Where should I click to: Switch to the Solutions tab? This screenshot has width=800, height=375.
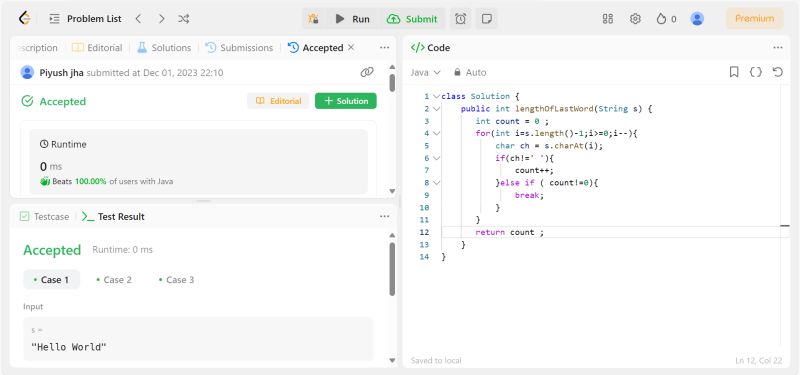tap(164, 47)
